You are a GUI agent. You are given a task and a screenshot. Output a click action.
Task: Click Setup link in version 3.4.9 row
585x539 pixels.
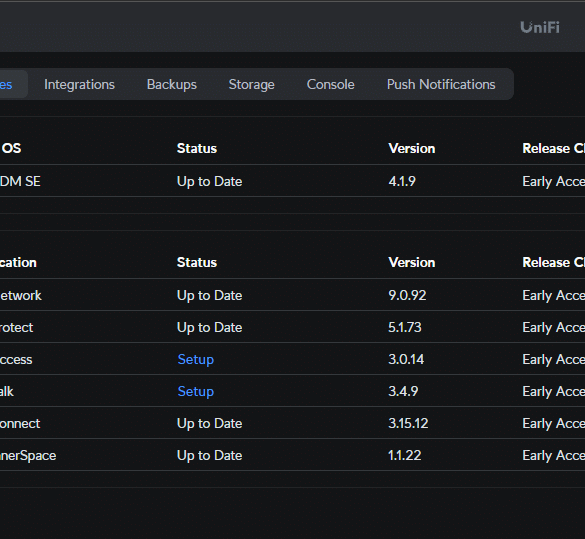196,391
